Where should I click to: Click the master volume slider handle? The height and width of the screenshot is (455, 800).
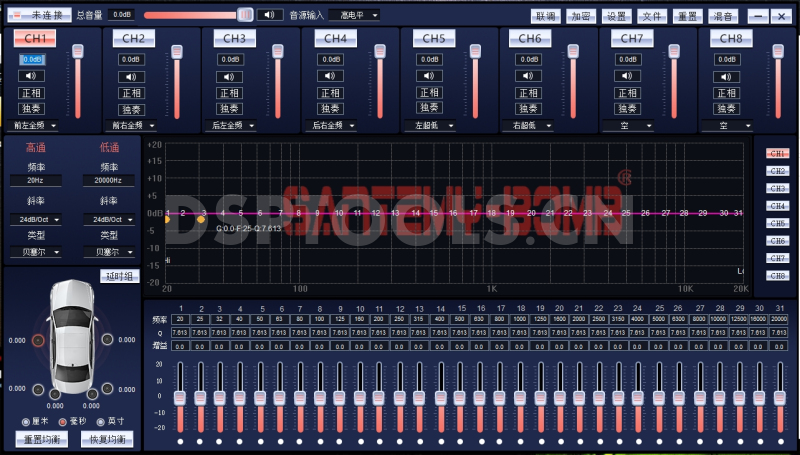[x=245, y=15]
